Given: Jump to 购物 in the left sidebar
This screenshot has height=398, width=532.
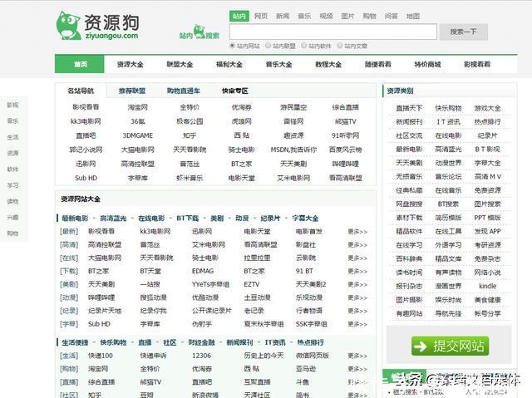Looking at the screenshot, I should (13, 233).
